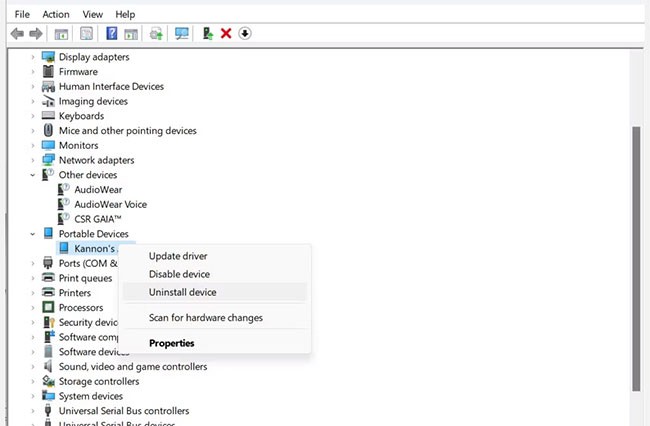Click the speaker icon beside Sound, video and game controllers

(48, 366)
